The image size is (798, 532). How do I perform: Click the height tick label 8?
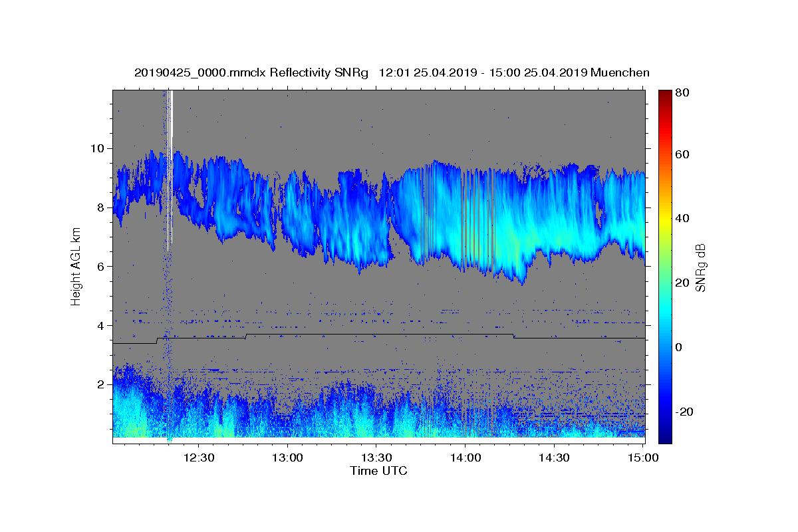click(102, 207)
